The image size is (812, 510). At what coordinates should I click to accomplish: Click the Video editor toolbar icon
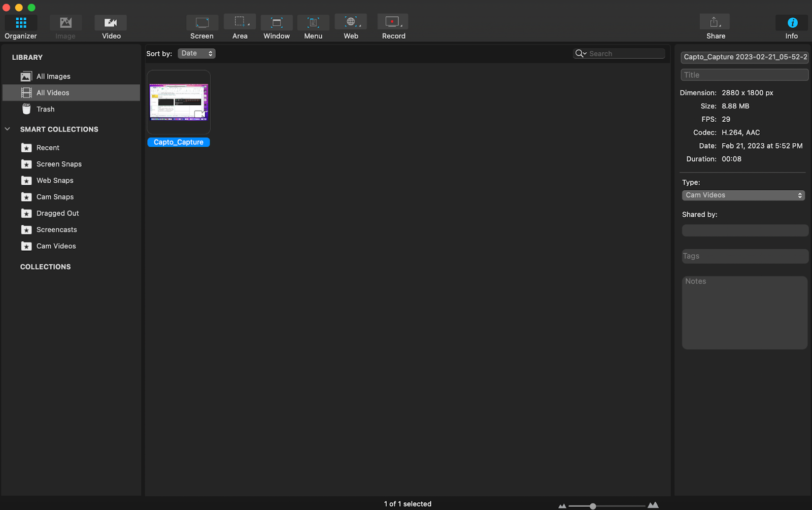(x=111, y=23)
